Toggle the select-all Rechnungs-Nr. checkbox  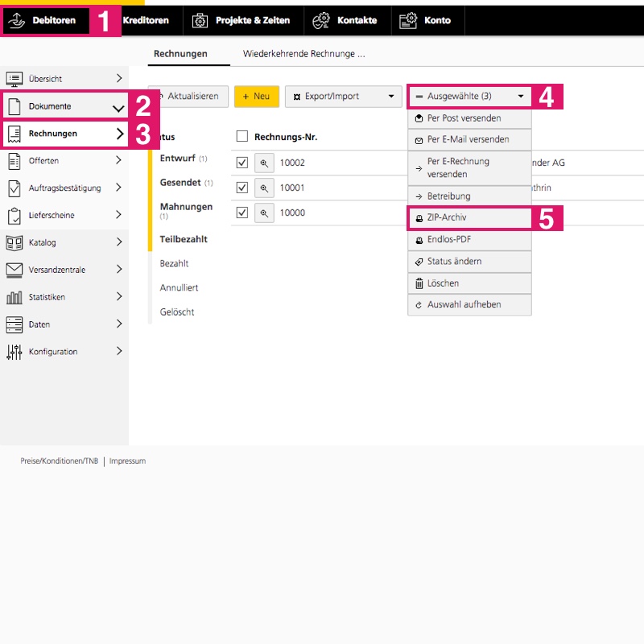click(x=242, y=137)
